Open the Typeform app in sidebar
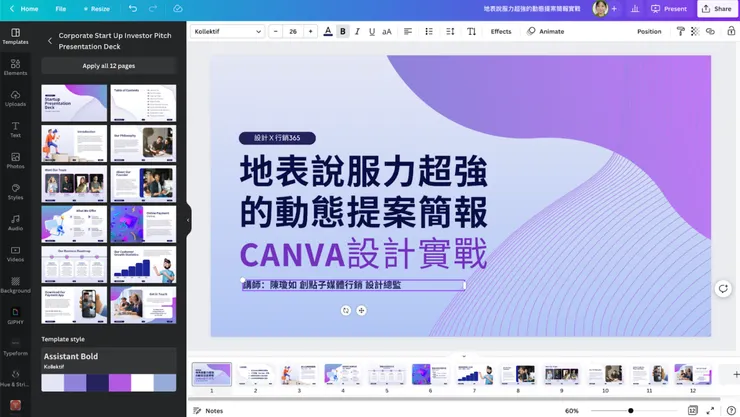Image resolution: width=740 pixels, height=417 pixels. [15, 348]
